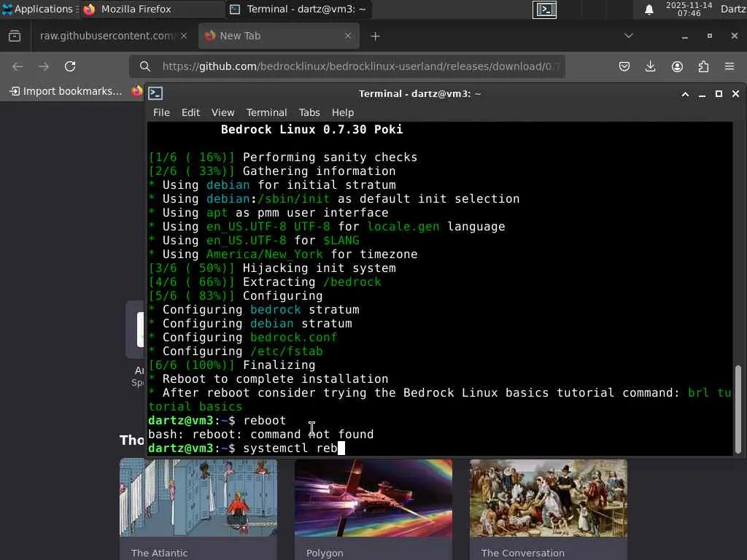Open the terminal Tabs menu
This screenshot has height=560, width=747.
(309, 112)
